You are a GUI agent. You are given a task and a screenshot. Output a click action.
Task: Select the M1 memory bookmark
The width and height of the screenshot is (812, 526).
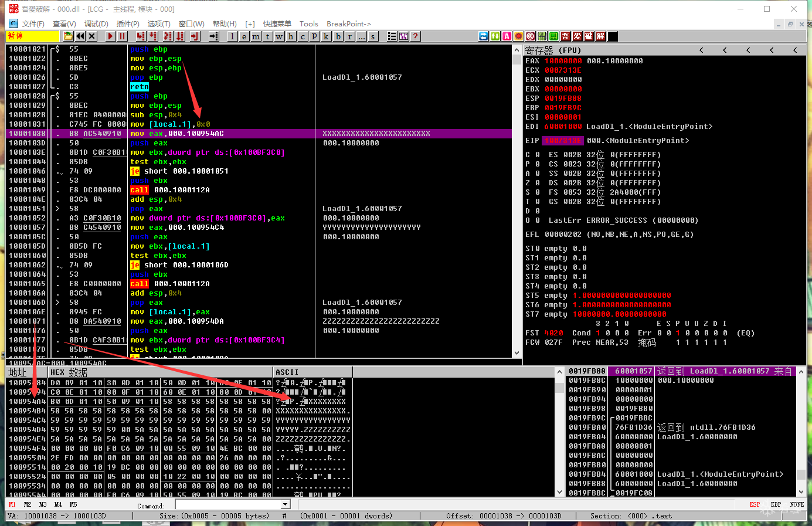click(x=12, y=504)
